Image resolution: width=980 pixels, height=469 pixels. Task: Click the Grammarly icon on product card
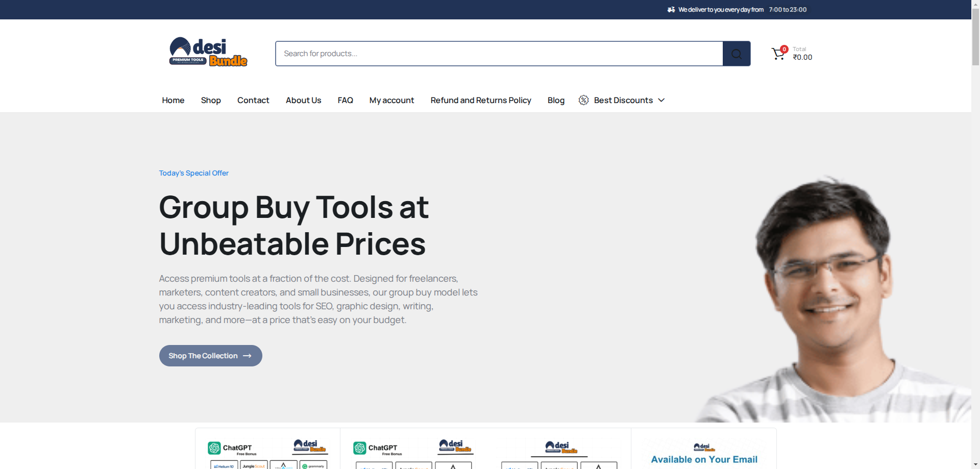point(315,465)
